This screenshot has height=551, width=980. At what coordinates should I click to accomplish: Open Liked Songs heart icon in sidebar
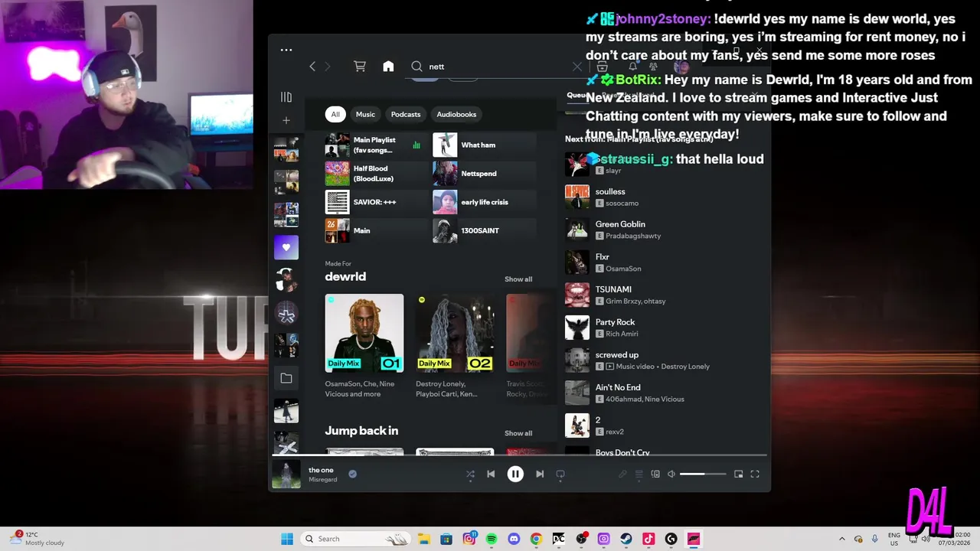click(286, 247)
